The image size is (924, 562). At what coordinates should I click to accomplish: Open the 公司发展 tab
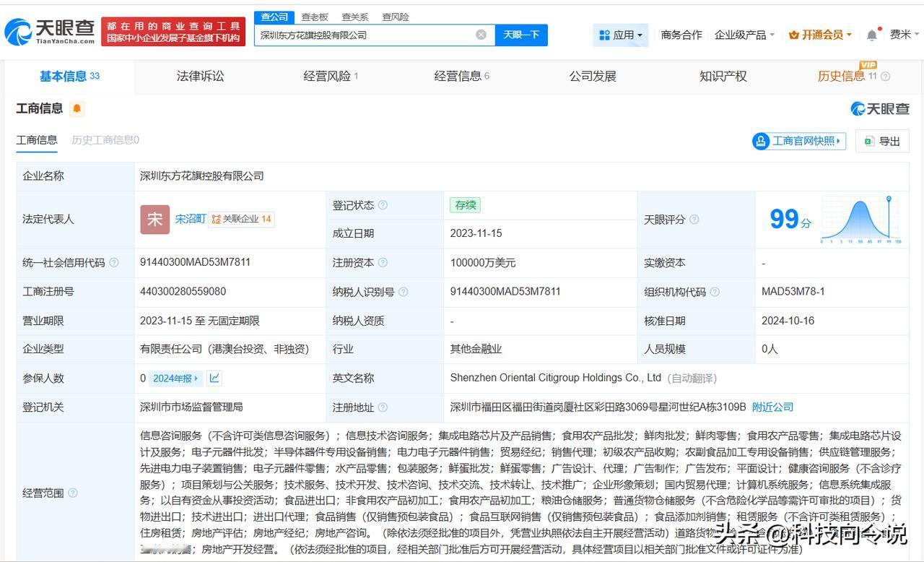(593, 76)
